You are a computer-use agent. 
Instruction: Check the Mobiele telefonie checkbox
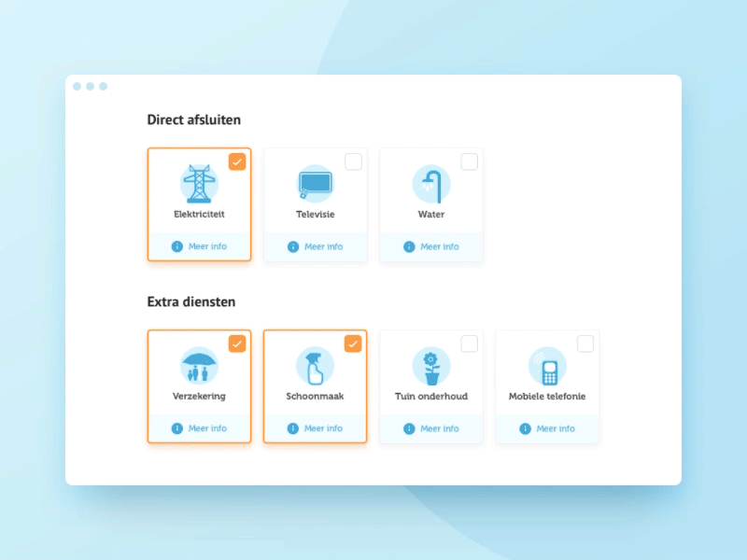pyautogui.click(x=585, y=343)
